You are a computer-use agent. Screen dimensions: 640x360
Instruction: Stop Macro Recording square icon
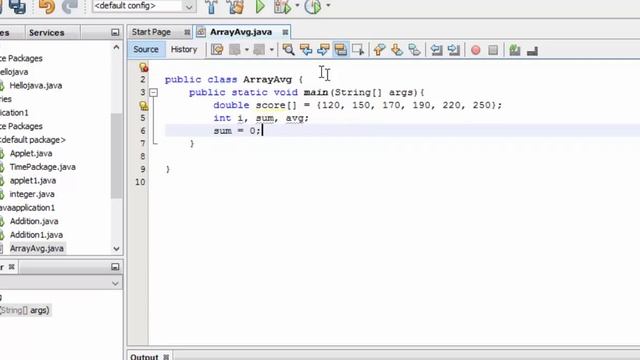(493, 50)
